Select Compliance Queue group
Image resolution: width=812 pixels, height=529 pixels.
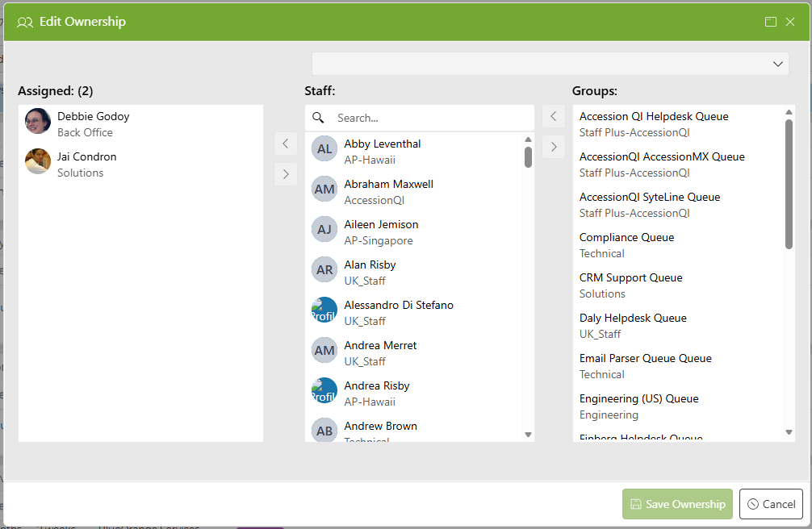[678, 245]
